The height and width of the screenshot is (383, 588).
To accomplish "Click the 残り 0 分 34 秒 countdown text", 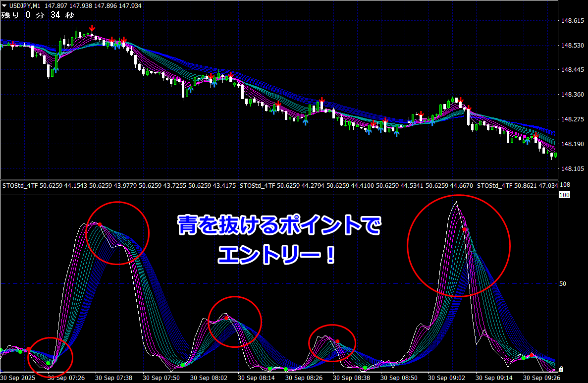I will click(x=38, y=15).
